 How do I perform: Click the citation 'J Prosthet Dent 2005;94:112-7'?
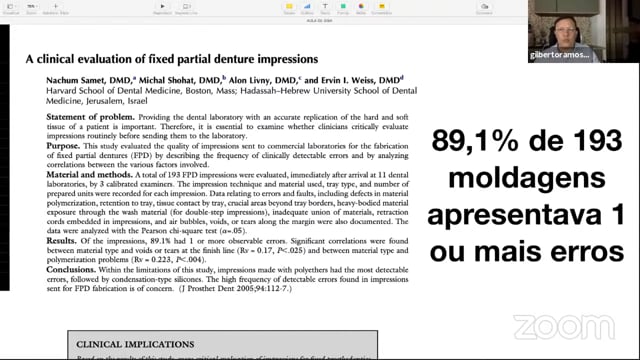coord(235,289)
